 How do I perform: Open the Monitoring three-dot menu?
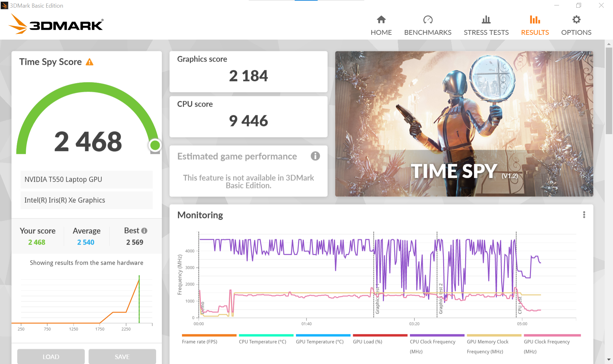pos(584,215)
